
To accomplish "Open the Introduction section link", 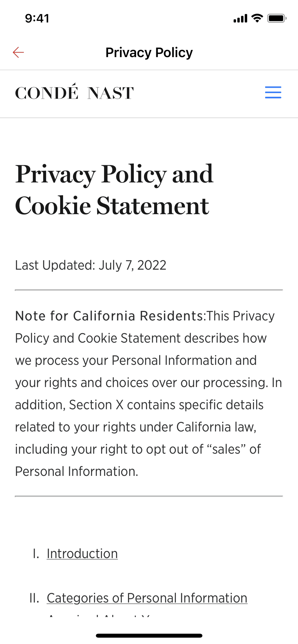I will coord(82,554).
